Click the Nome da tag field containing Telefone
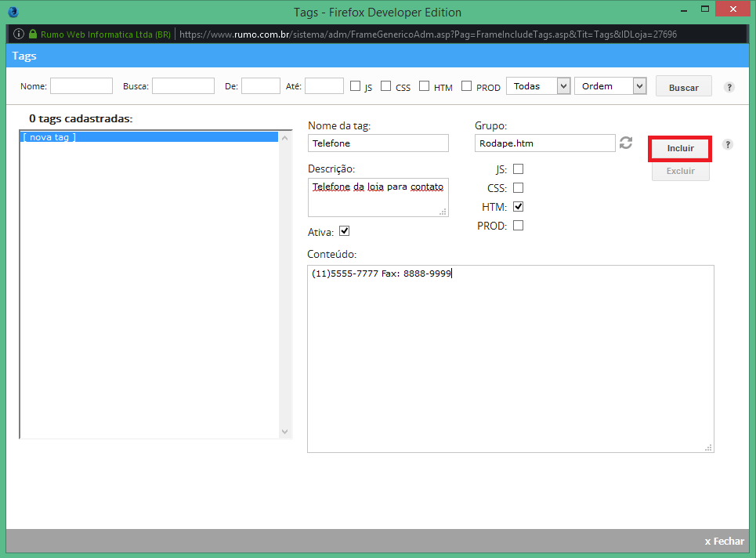This screenshot has width=756, height=558. pos(378,143)
